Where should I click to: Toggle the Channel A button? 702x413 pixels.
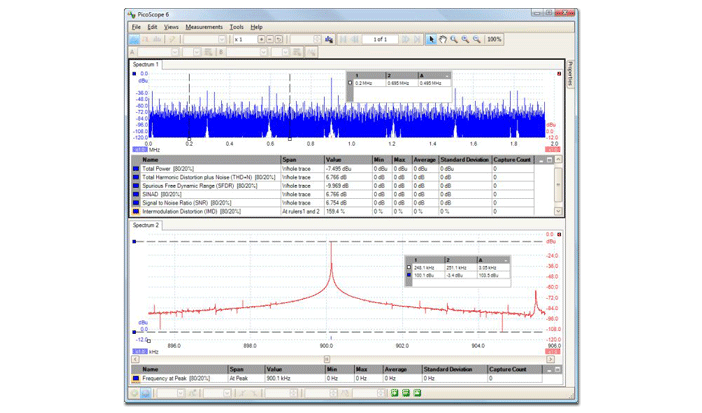coord(132,52)
